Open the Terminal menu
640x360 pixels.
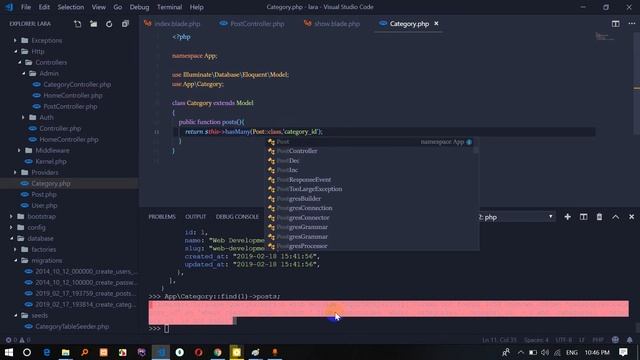(x=169, y=7)
